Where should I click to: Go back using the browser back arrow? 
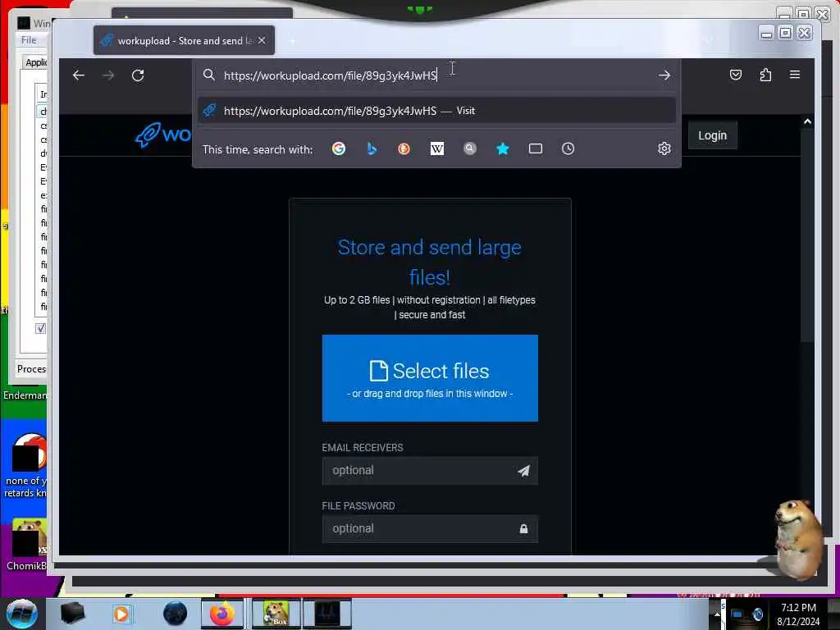click(x=79, y=75)
